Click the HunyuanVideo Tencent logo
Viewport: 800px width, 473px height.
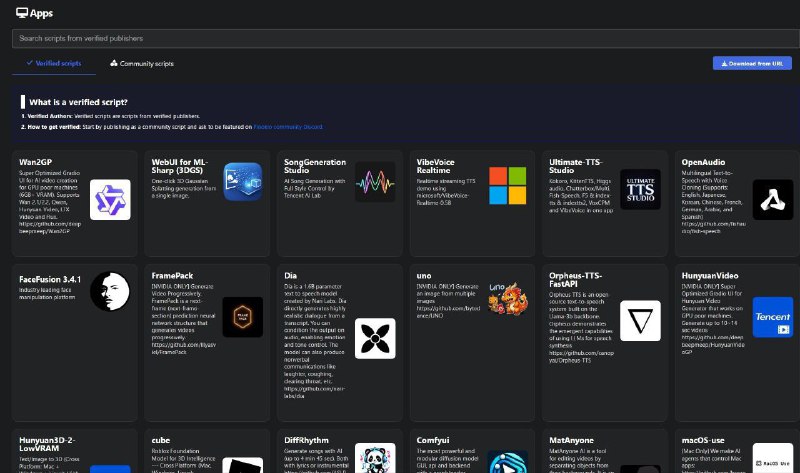click(772, 317)
